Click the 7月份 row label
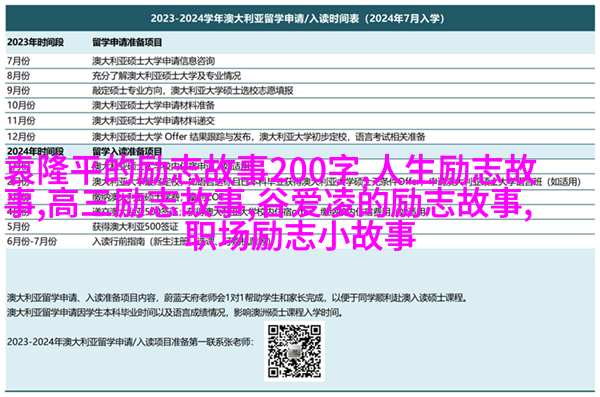This screenshot has width=600, height=397. pyautogui.click(x=18, y=61)
